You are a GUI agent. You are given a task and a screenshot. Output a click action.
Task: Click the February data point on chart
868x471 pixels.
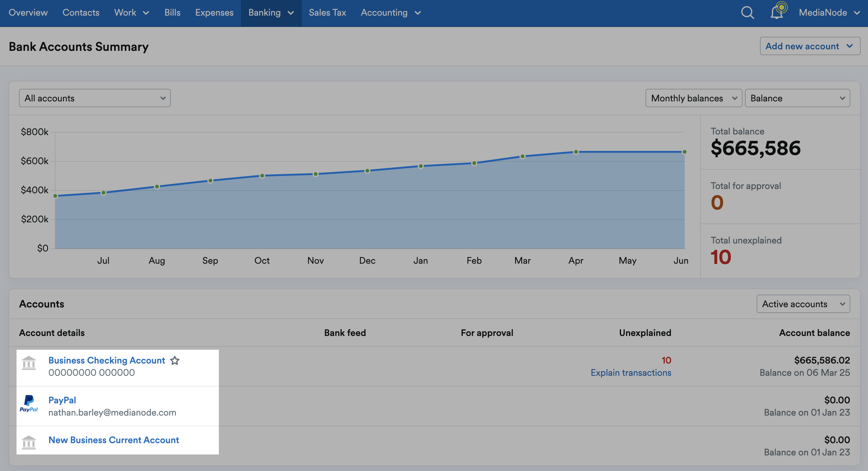pos(474,163)
